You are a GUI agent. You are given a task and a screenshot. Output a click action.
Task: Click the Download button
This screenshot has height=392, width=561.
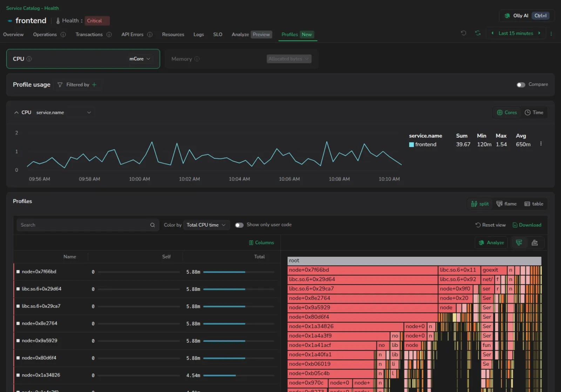[527, 225]
